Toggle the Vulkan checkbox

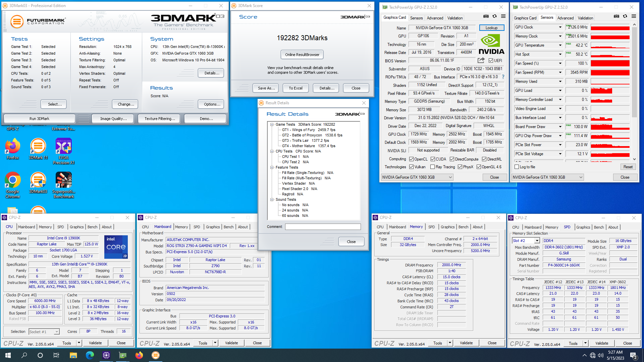[412, 167]
